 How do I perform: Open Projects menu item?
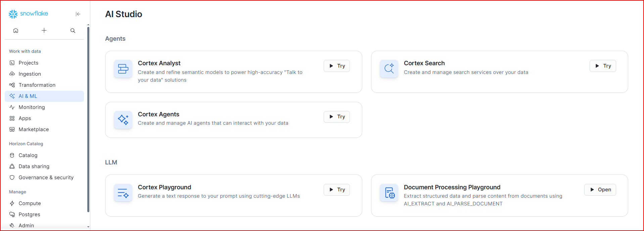pos(44,63)
